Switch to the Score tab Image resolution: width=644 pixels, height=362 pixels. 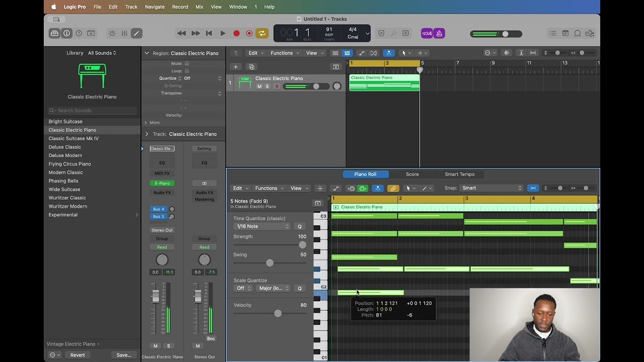tap(412, 174)
